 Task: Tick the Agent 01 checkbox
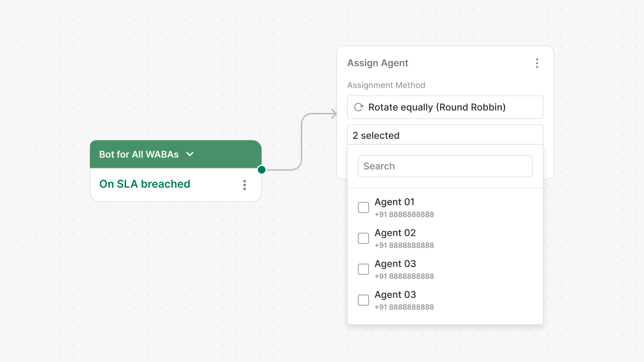tap(363, 207)
